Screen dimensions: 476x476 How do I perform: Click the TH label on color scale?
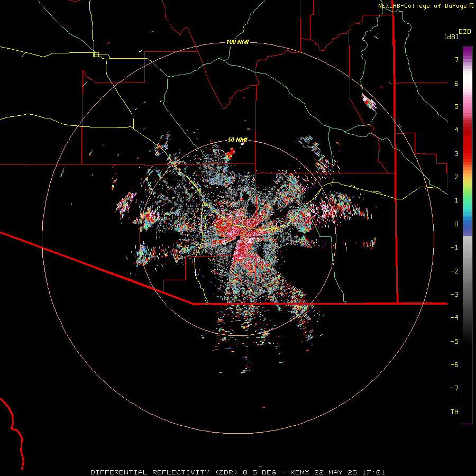[x=454, y=411]
